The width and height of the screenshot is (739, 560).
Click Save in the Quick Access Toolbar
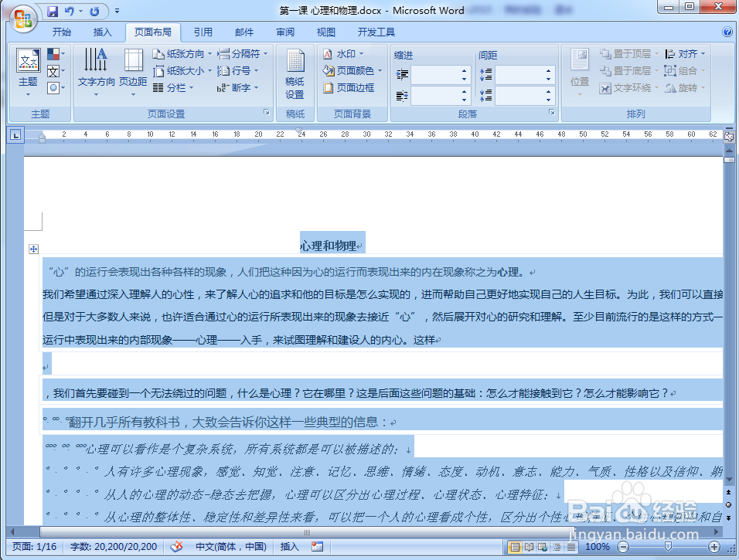[52, 10]
